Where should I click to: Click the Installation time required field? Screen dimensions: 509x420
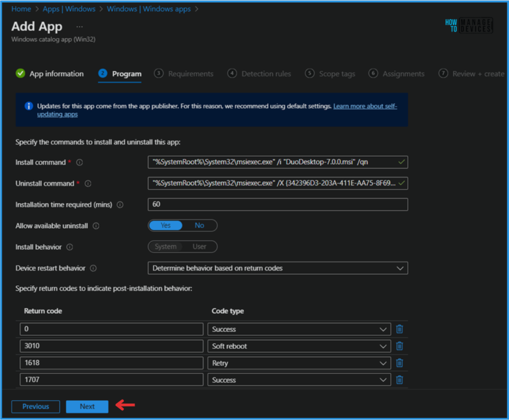pyautogui.click(x=278, y=204)
